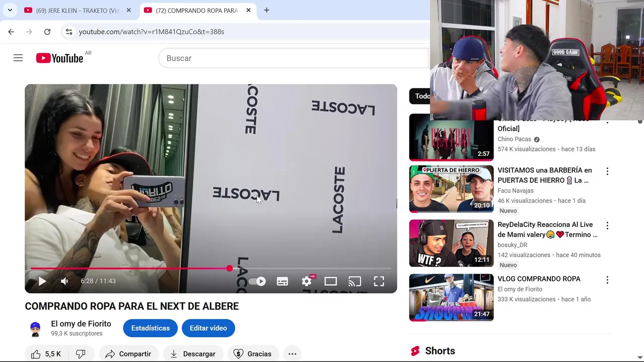Open VLOG COMPRANDO ROPA title link

(539, 279)
